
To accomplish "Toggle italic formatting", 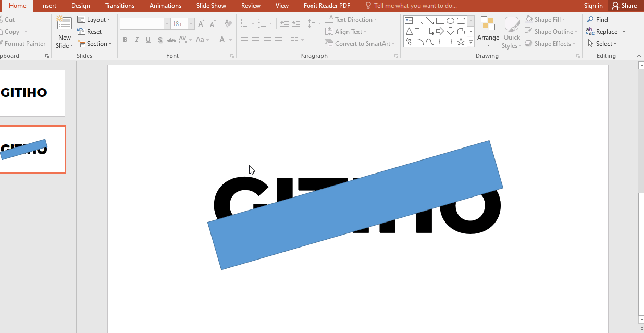I will click(137, 40).
